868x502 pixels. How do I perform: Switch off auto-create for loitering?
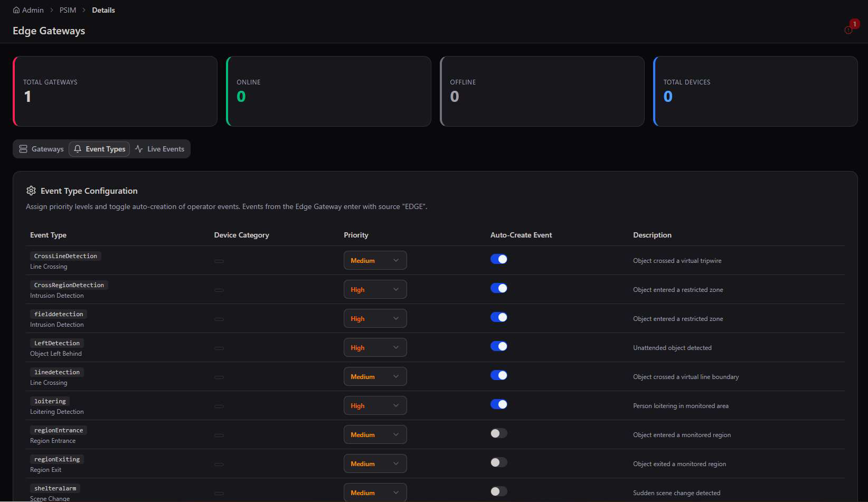pyautogui.click(x=499, y=404)
